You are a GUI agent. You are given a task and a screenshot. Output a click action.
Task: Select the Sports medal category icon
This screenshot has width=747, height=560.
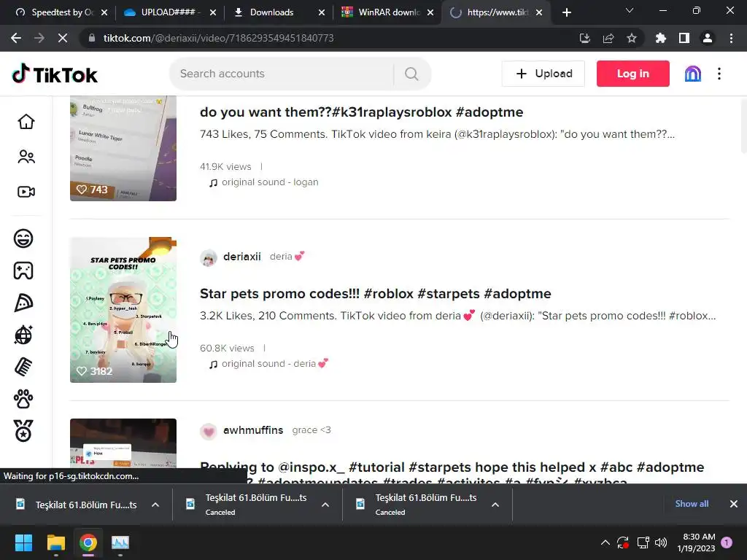(x=23, y=431)
